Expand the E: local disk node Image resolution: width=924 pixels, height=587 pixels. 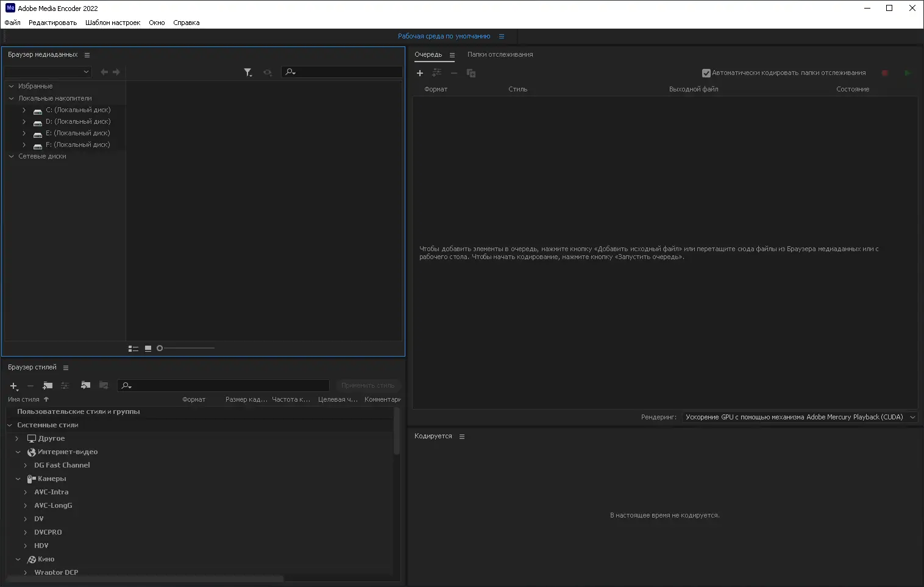coord(24,133)
